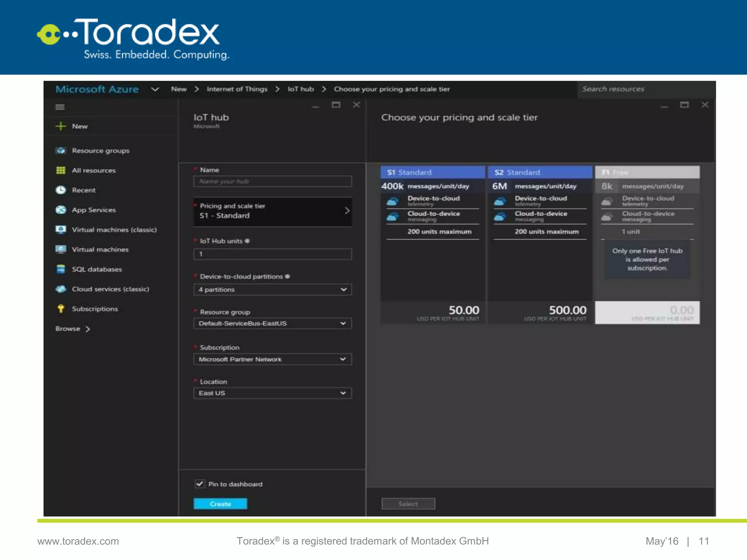The width and height of the screenshot is (747, 560).
Task: Open the Subscription dropdown
Action: [x=272, y=359]
